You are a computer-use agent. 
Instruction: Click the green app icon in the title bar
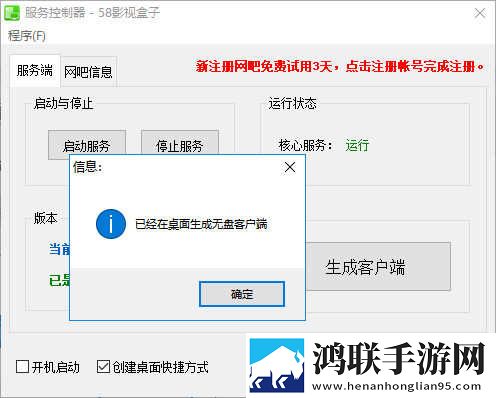click(x=12, y=13)
